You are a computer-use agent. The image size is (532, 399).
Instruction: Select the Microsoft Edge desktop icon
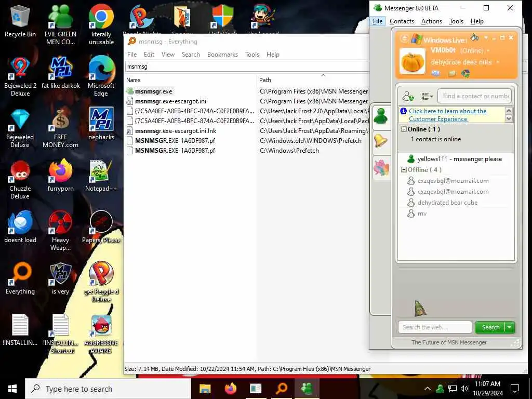tap(101, 77)
